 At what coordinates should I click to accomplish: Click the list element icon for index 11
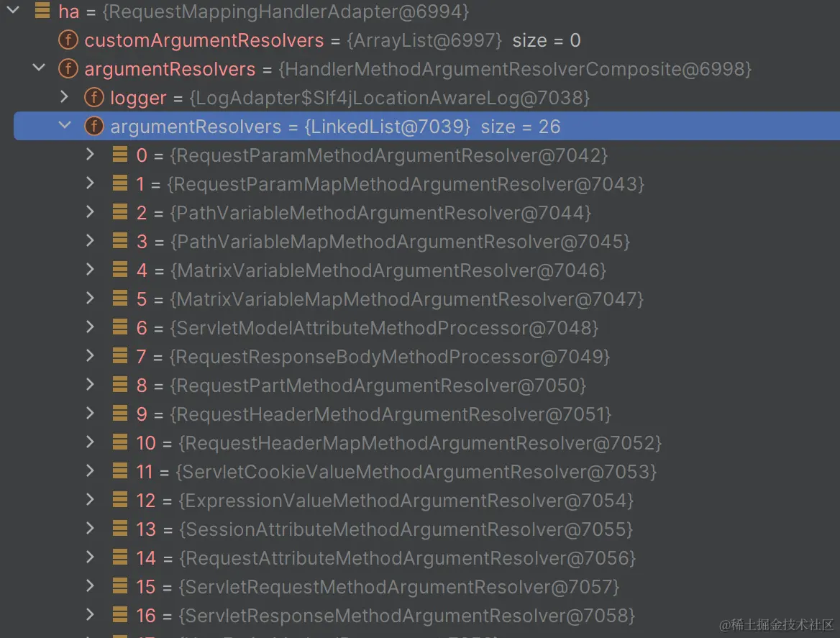pyautogui.click(x=120, y=471)
